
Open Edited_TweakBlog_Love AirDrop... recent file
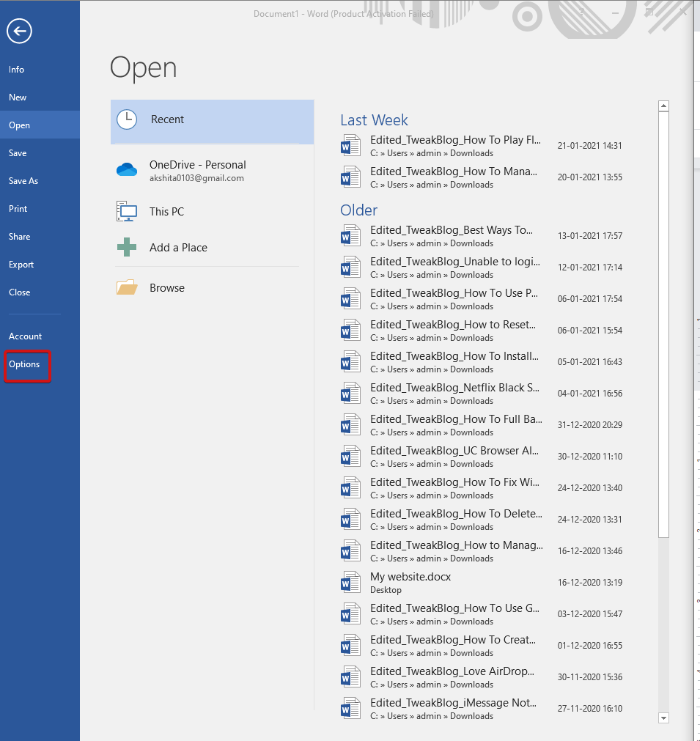[x=452, y=671]
